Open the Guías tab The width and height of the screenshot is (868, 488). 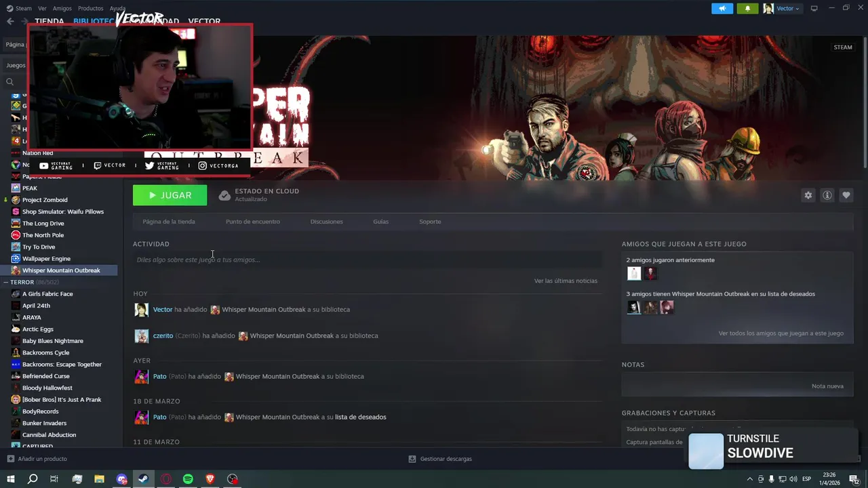point(380,222)
